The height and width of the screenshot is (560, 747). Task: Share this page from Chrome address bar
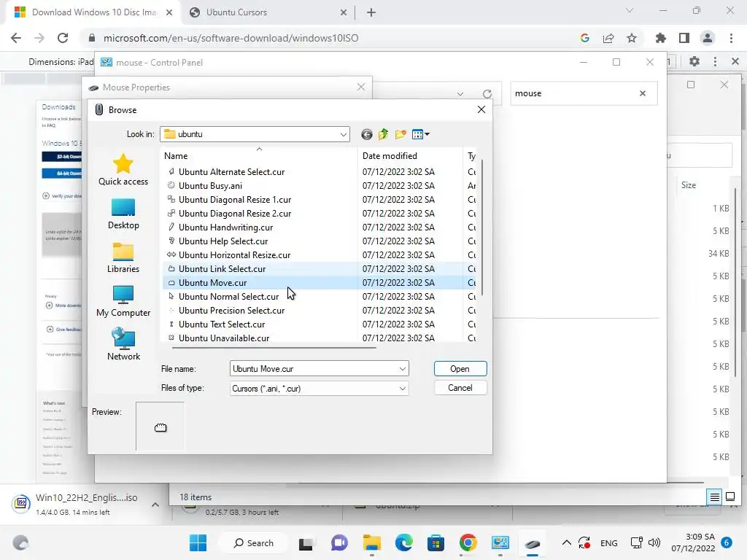point(608,38)
